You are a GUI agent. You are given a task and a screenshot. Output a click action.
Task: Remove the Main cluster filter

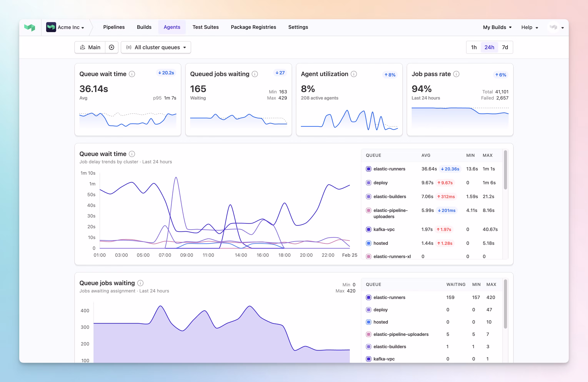point(111,47)
